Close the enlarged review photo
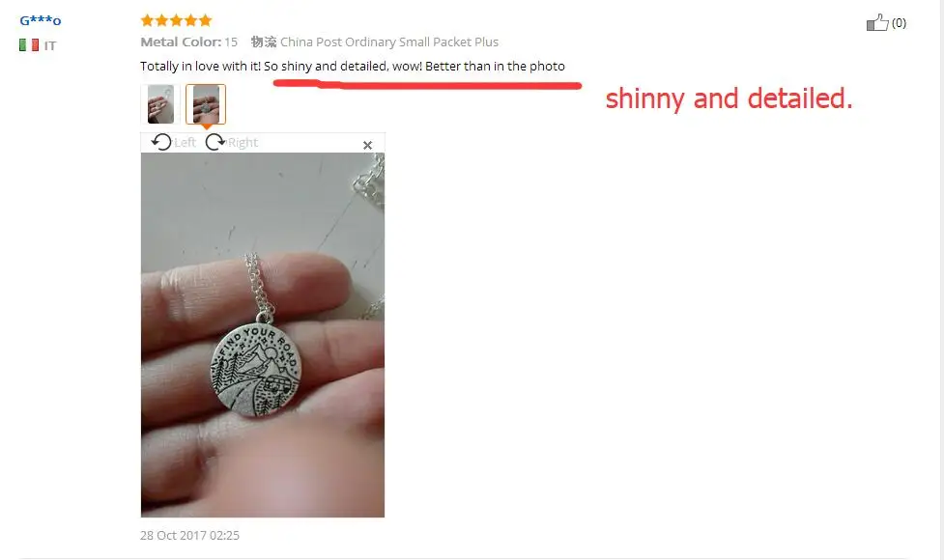 [368, 145]
